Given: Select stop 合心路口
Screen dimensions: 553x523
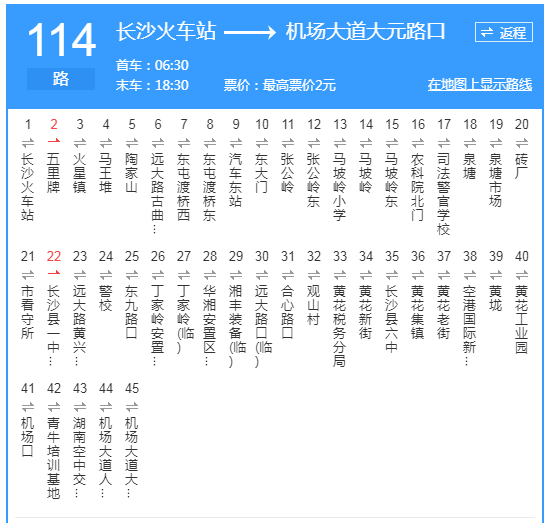Looking at the screenshot, I should [288, 312].
